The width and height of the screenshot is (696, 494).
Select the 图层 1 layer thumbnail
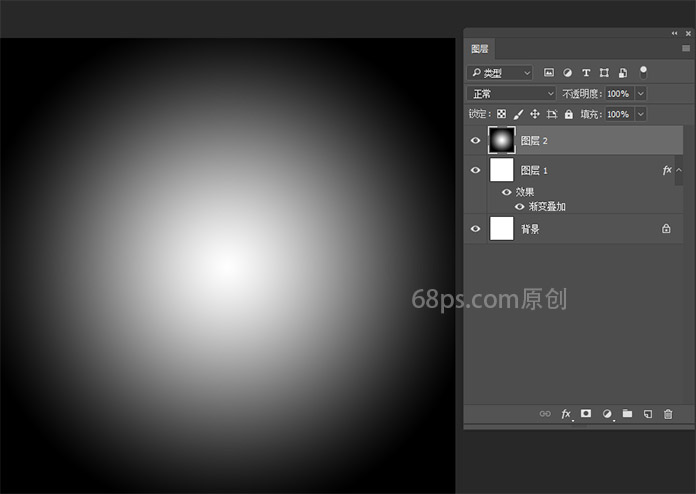tap(501, 170)
